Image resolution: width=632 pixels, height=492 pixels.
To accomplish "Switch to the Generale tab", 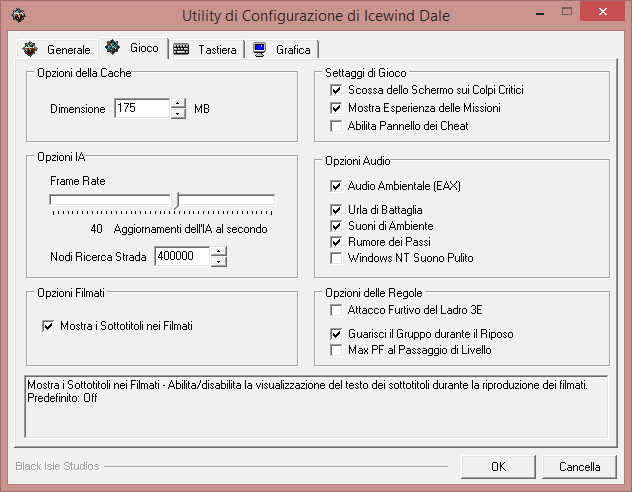I will click(x=57, y=49).
